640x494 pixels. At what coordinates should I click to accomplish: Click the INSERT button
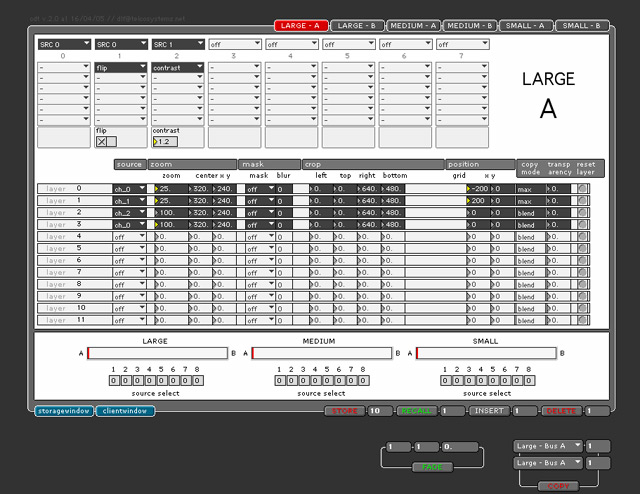(x=489, y=411)
